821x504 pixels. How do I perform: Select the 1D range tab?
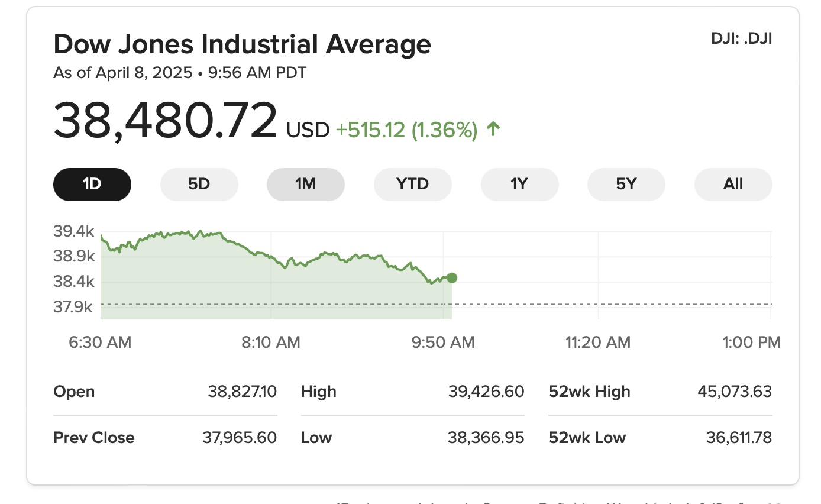(92, 184)
